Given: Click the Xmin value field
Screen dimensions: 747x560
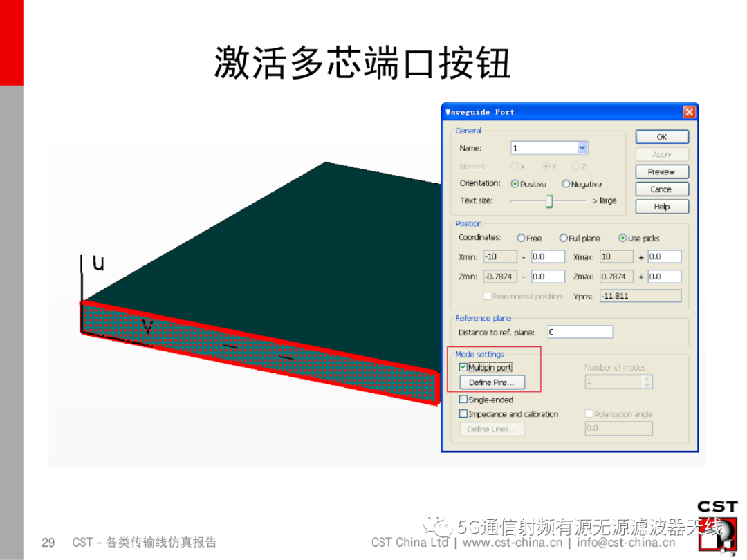Looking at the screenshot, I should pyautogui.click(x=500, y=256).
